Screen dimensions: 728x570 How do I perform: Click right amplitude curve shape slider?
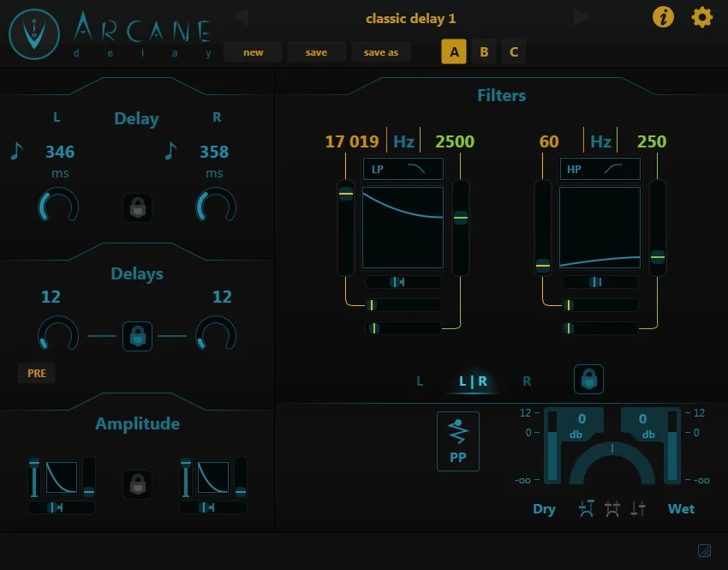[213, 507]
